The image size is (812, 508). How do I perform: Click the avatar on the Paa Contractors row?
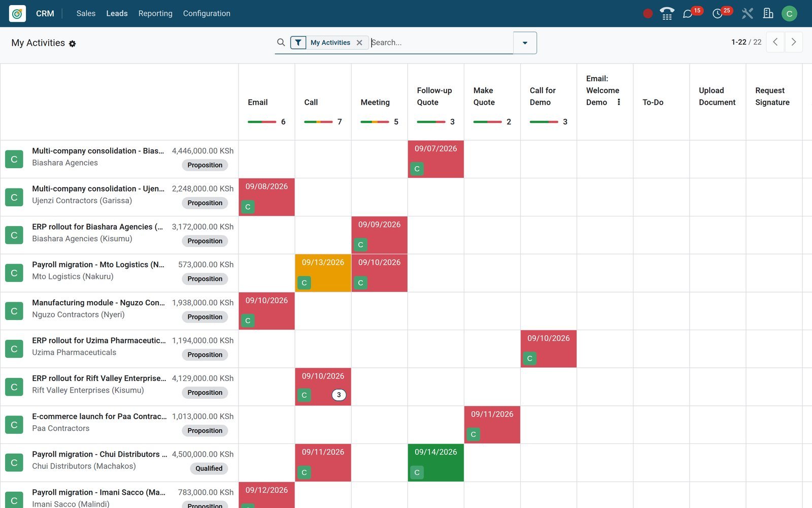pos(14,425)
